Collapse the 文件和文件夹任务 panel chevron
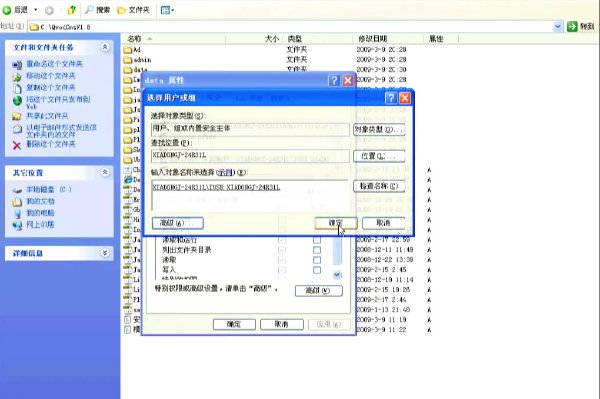The image size is (600, 399). click(105, 47)
